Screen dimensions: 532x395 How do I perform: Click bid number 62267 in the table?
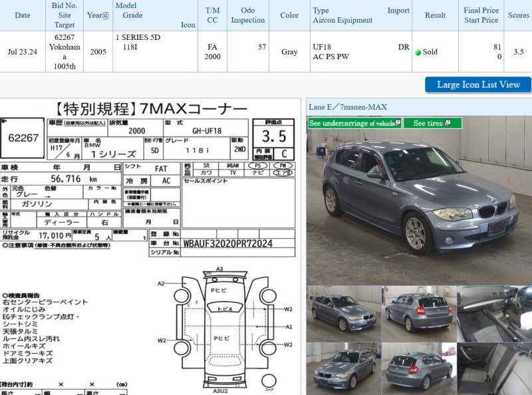click(65, 38)
